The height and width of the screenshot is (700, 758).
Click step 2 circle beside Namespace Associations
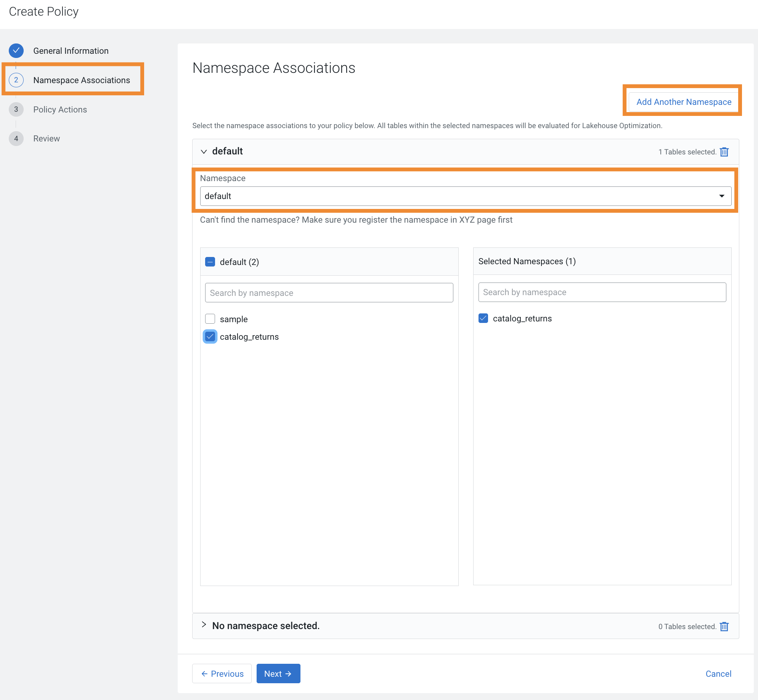pyautogui.click(x=16, y=80)
